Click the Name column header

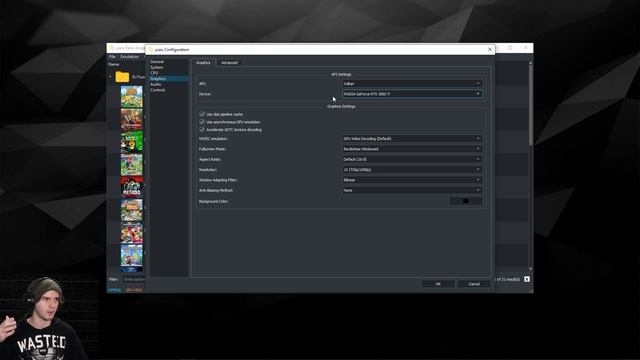[x=114, y=64]
